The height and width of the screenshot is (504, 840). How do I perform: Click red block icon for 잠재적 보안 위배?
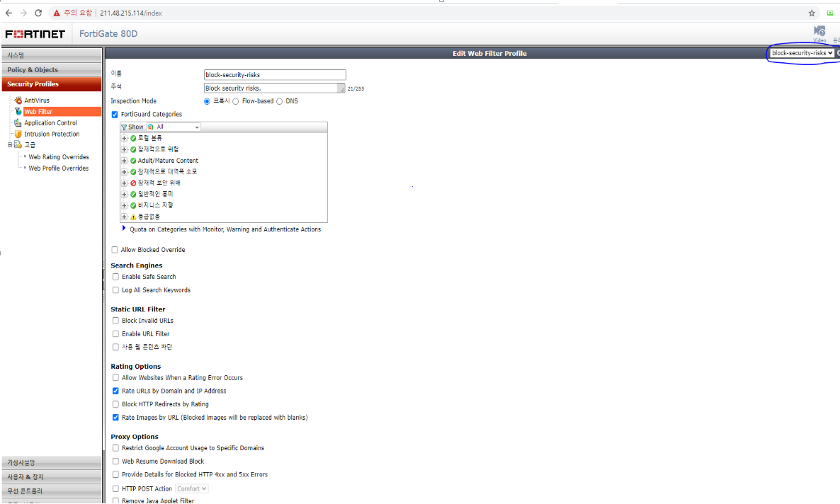click(133, 183)
